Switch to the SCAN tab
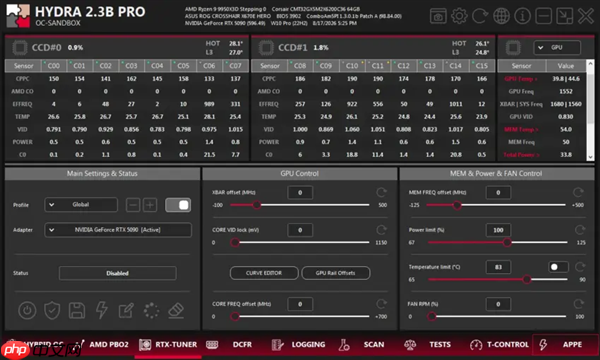 (x=362, y=344)
